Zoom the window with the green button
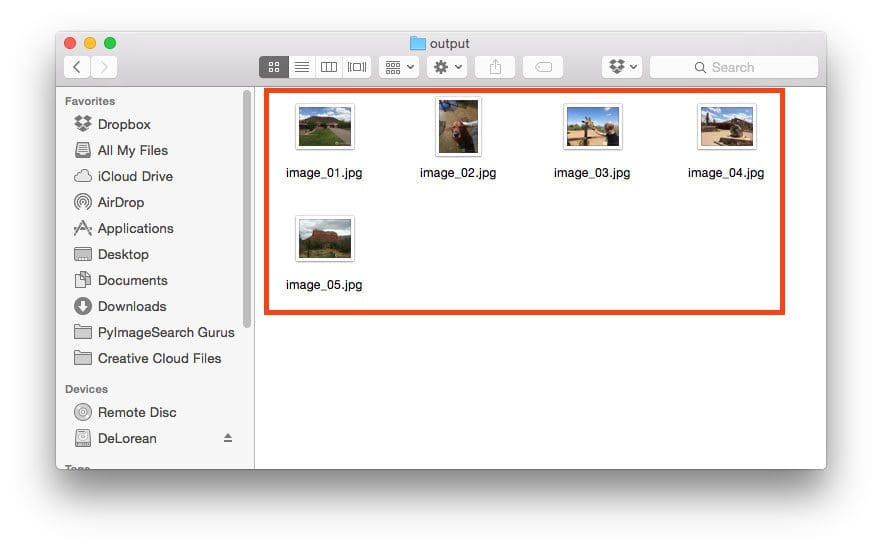This screenshot has height=549, width=882. pyautogui.click(x=110, y=43)
